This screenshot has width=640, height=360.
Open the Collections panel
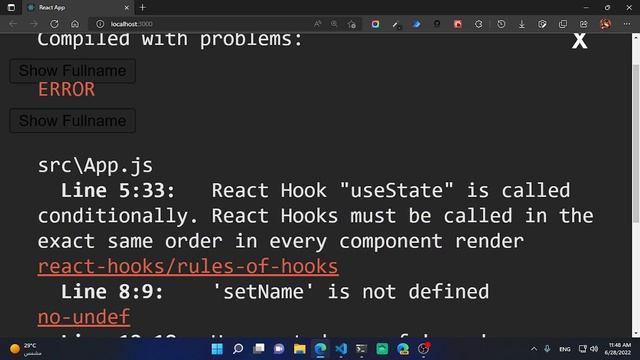563,24
